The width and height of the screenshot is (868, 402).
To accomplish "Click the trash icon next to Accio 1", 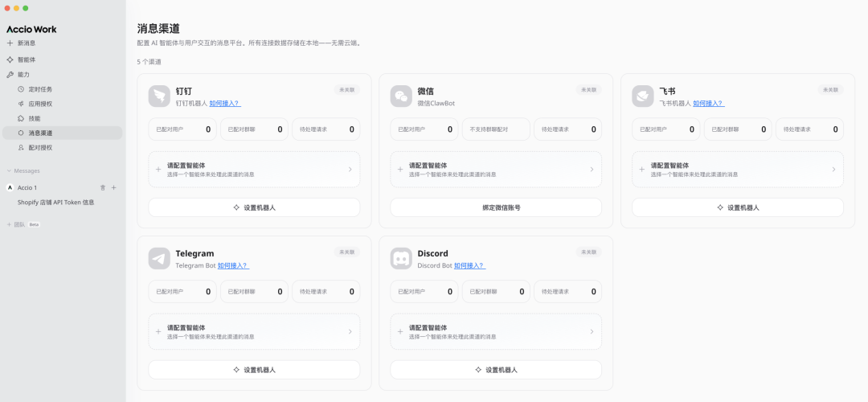I will tap(102, 187).
